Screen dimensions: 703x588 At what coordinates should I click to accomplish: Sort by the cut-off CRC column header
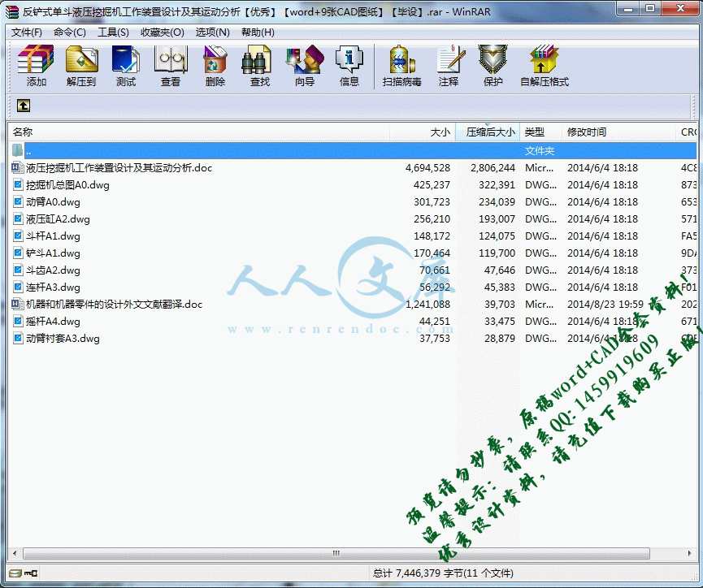point(687,132)
